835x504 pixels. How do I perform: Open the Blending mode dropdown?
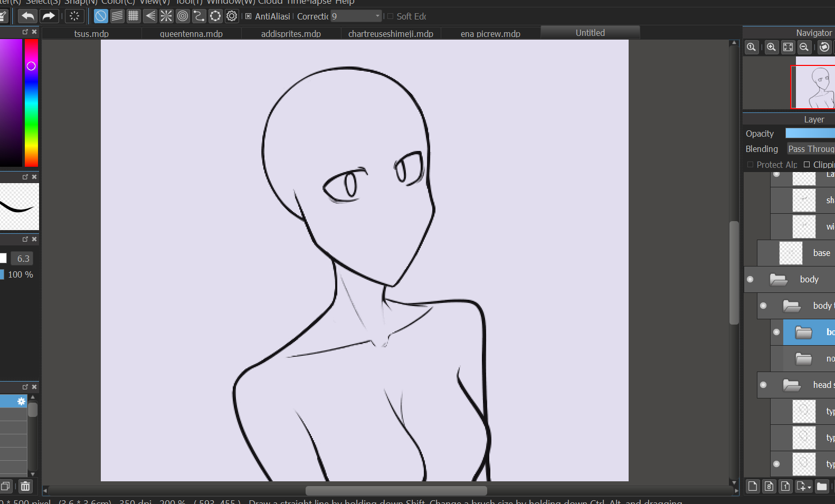tap(811, 149)
